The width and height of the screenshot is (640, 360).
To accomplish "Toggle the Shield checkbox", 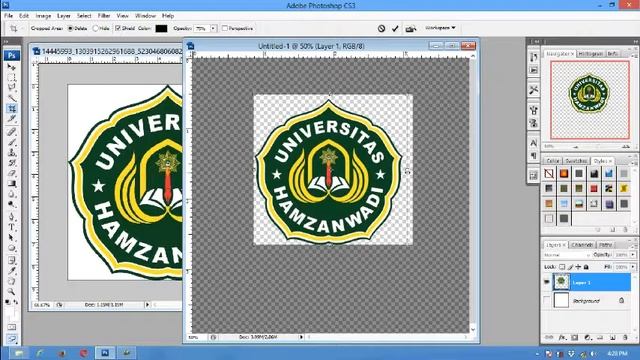I will (x=118, y=29).
